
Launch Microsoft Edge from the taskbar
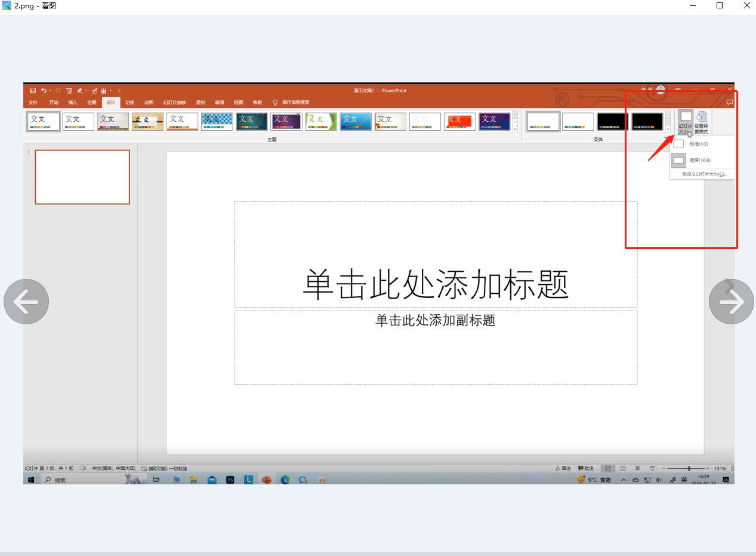(285, 480)
